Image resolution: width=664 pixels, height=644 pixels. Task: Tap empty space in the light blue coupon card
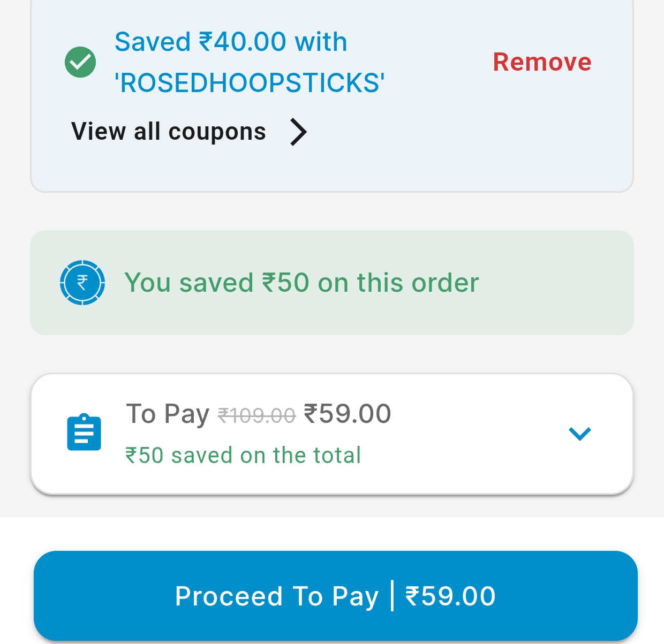point(455,145)
